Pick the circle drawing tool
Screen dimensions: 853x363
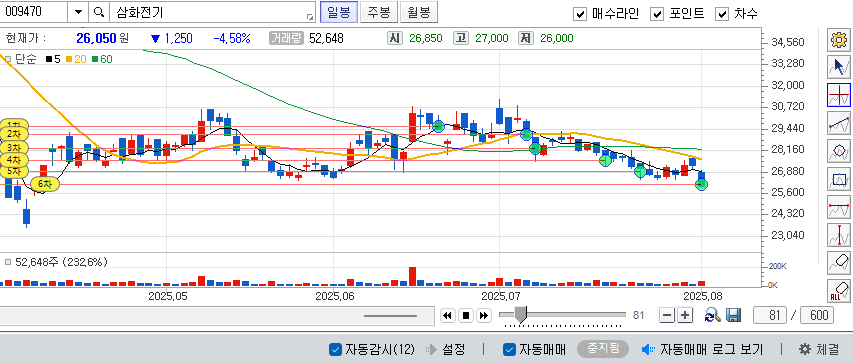click(838, 151)
